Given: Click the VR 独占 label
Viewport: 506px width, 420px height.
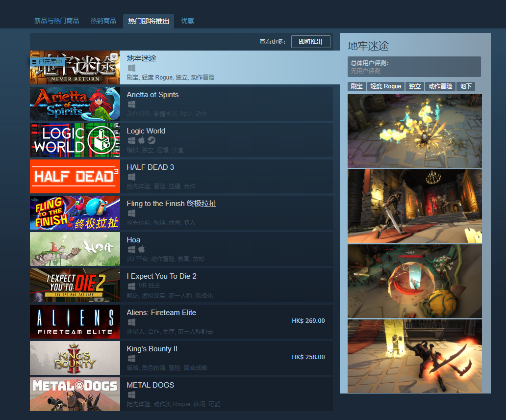Looking at the screenshot, I should (149, 286).
